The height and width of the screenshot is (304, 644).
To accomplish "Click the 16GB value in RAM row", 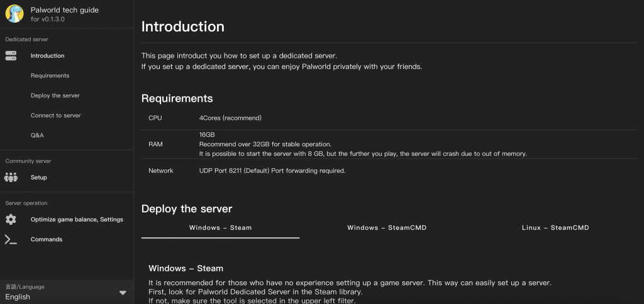I will 207,134.
